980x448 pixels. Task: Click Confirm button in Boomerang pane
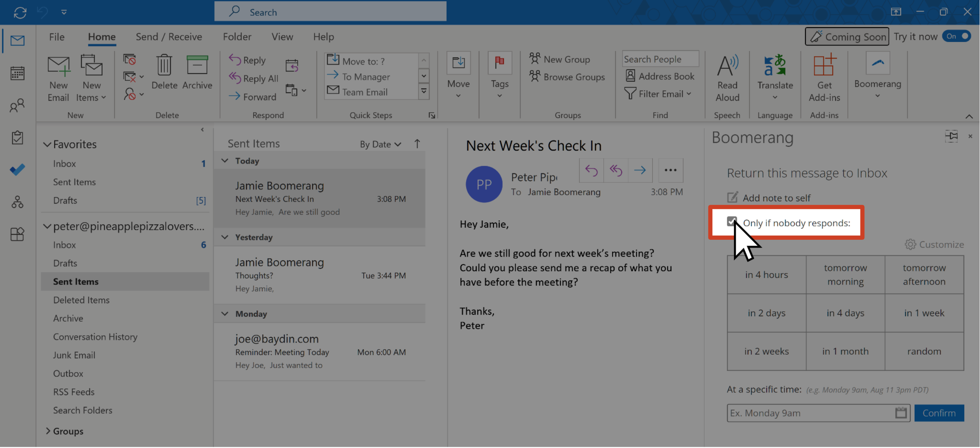pyautogui.click(x=939, y=413)
